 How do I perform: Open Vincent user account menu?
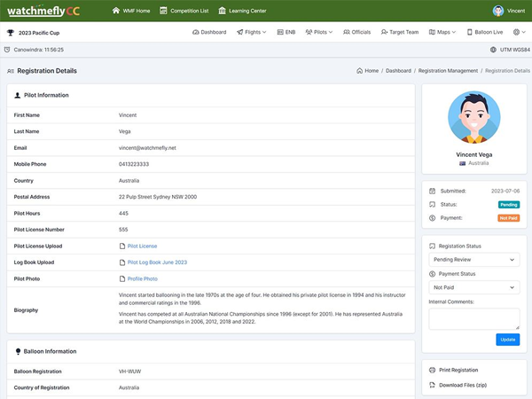(509, 12)
